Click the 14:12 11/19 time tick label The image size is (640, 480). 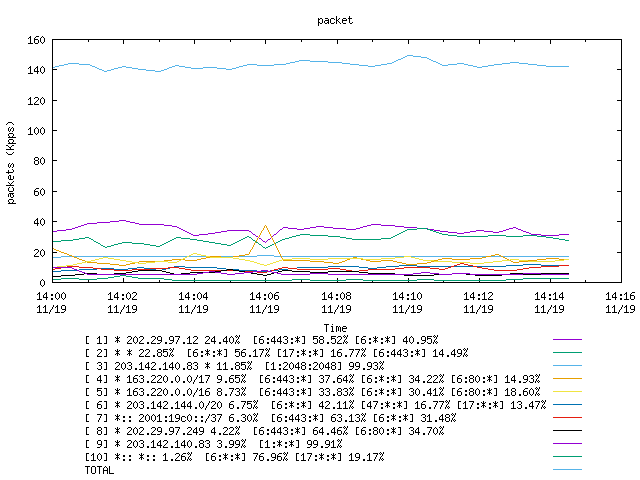pyautogui.click(x=478, y=302)
